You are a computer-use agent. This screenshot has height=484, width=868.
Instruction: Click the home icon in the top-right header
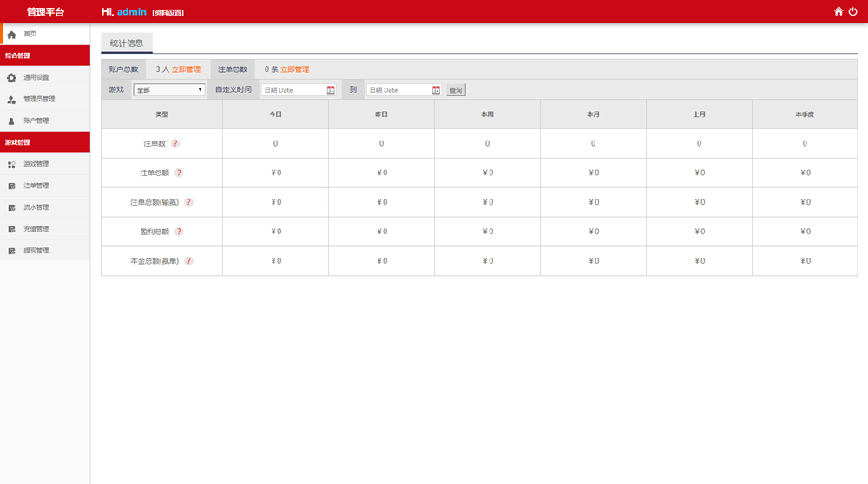click(838, 11)
